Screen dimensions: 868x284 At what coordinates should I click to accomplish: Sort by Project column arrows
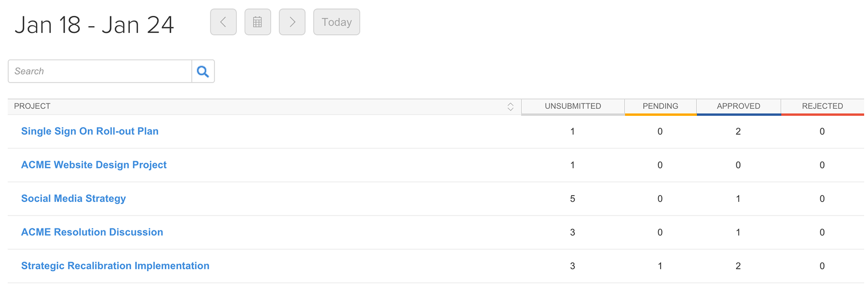point(511,106)
